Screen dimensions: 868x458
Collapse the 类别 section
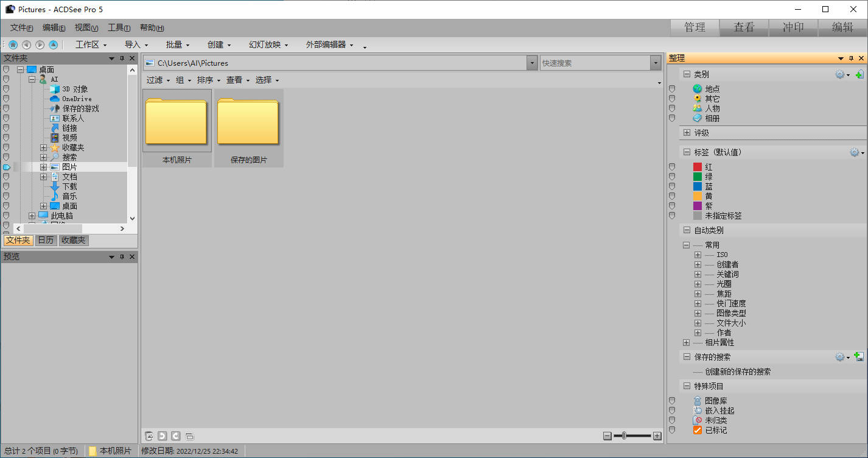click(x=687, y=74)
